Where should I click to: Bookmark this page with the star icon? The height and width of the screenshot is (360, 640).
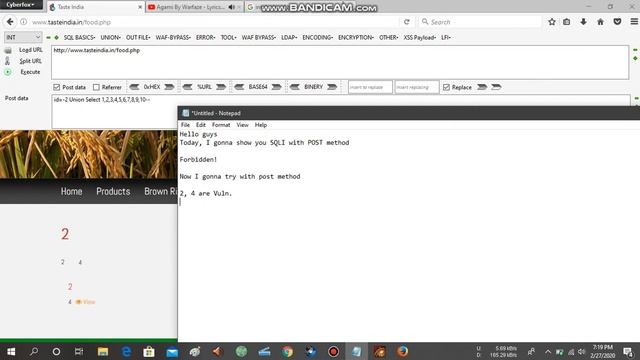tap(552, 22)
